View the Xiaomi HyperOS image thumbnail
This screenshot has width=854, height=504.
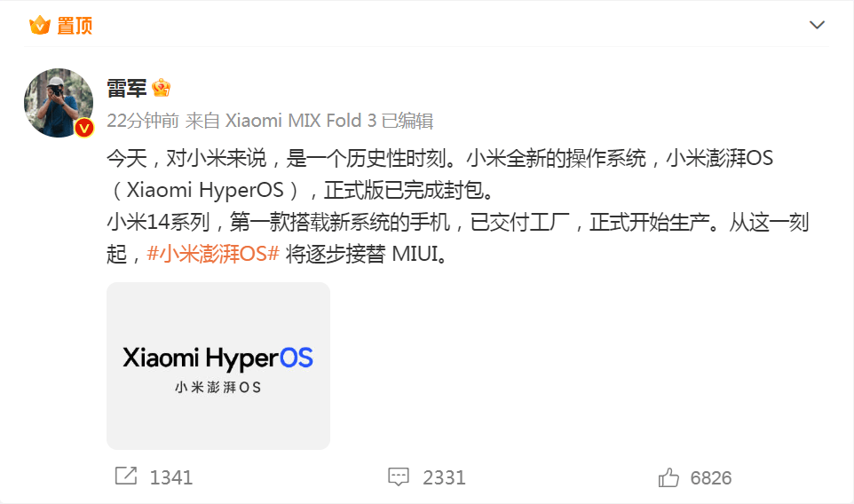[217, 366]
